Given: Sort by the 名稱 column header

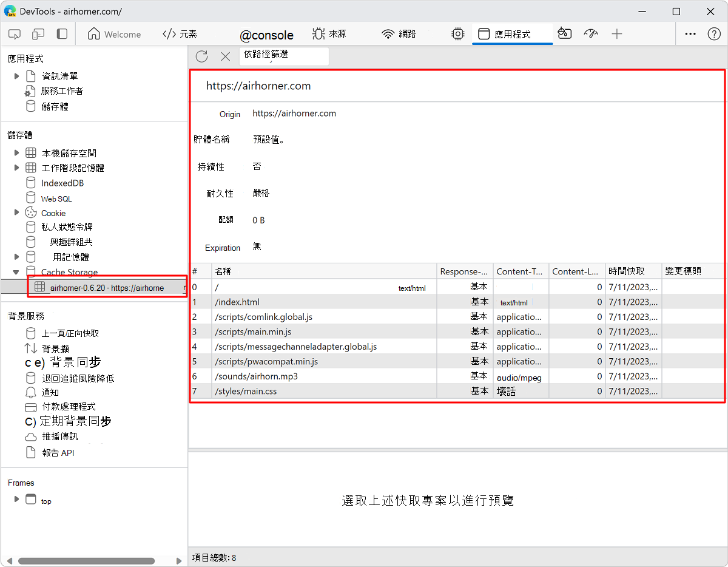Looking at the screenshot, I should pos(324,271).
